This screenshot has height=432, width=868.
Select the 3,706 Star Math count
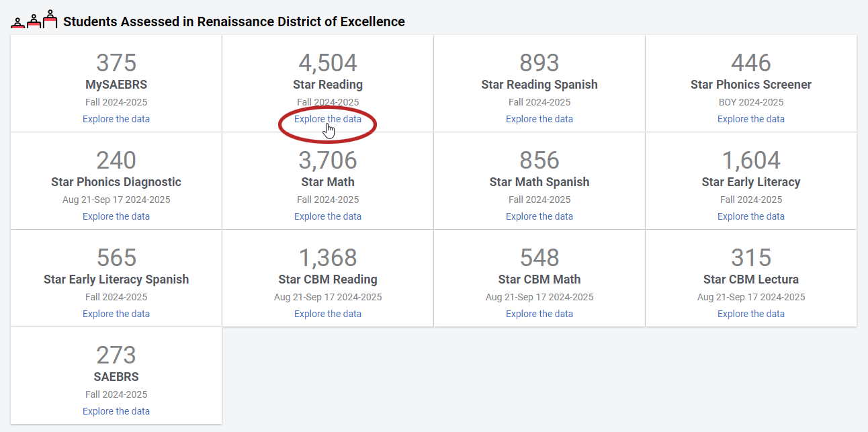(x=328, y=160)
